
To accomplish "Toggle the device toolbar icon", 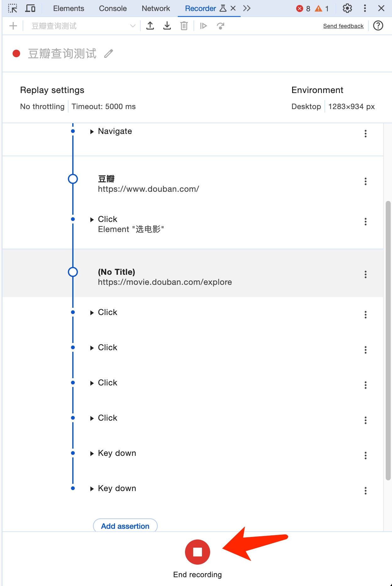I will (30, 8).
